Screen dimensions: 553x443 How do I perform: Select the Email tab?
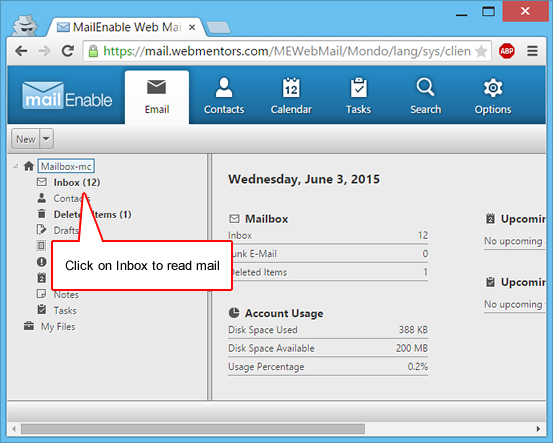pyautogui.click(x=157, y=97)
